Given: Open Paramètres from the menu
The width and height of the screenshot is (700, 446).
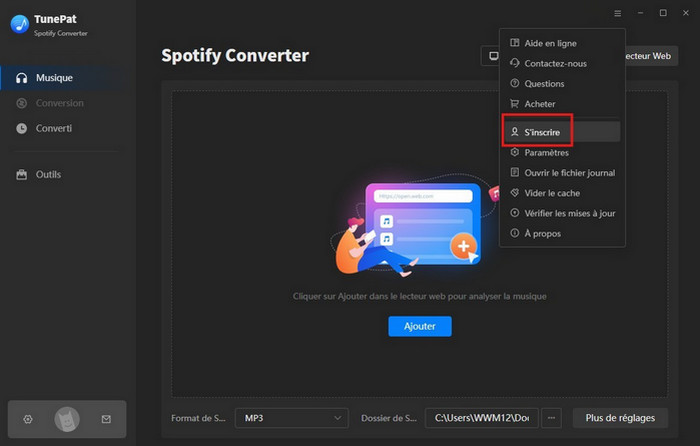Looking at the screenshot, I should [x=562, y=153].
